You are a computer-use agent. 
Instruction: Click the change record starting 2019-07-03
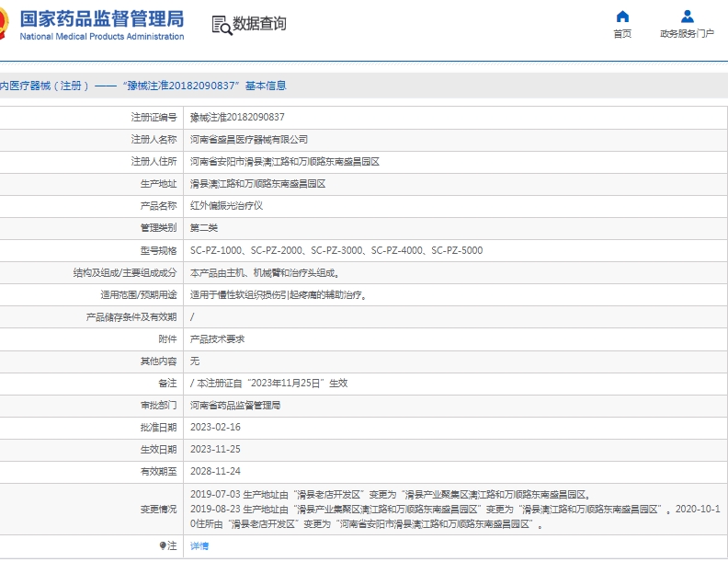point(391,495)
